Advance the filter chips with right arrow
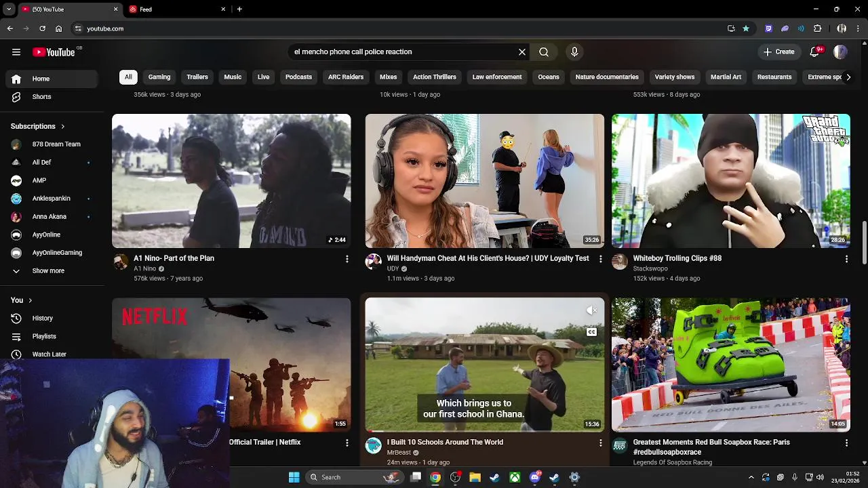The width and height of the screenshot is (868, 488). click(848, 77)
